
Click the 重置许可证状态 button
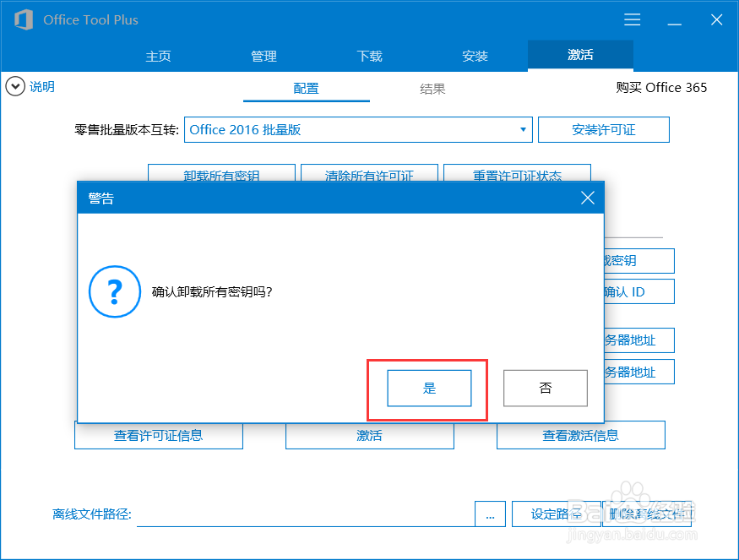coord(517,173)
